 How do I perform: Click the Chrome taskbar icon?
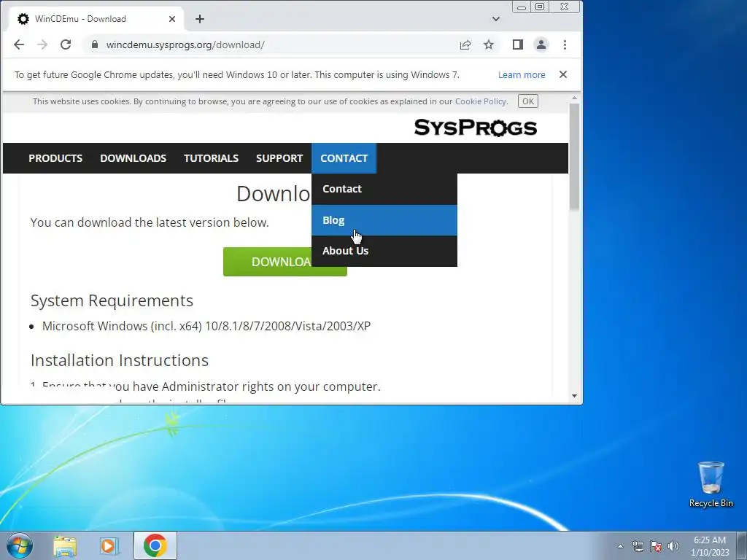[155, 545]
